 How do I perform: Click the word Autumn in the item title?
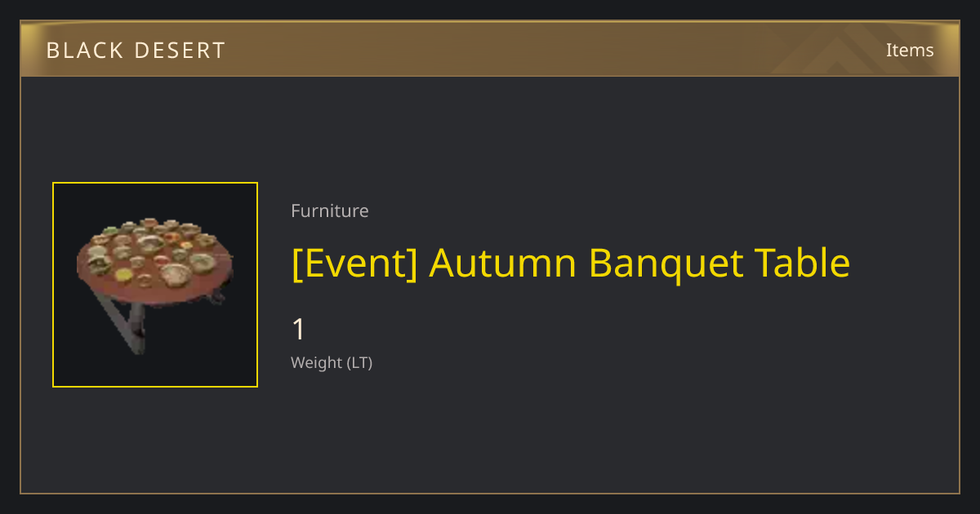(503, 263)
